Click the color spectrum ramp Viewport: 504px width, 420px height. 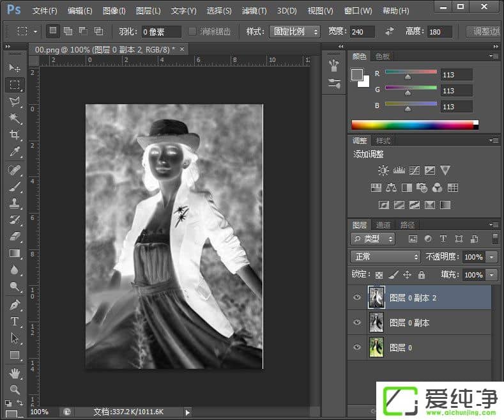point(412,125)
